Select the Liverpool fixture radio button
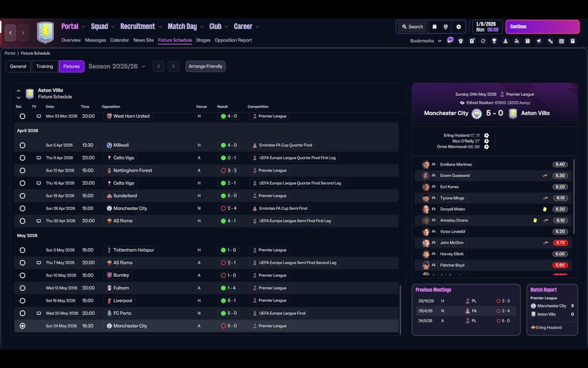This screenshot has height=368, width=588. [23, 301]
